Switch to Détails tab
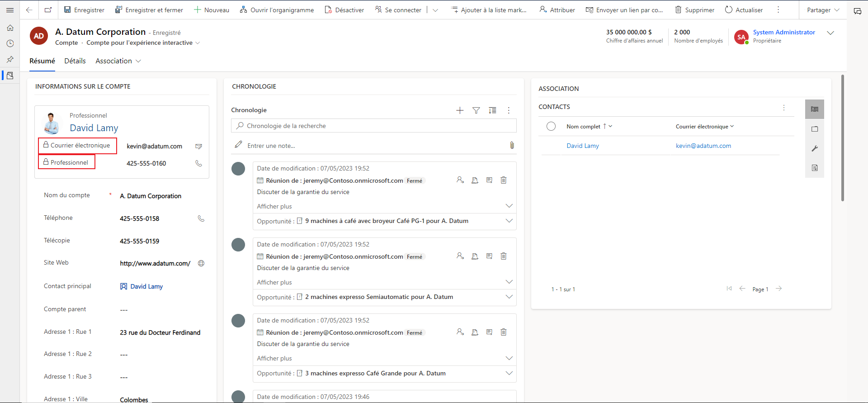Image resolution: width=868 pixels, height=403 pixels. tap(75, 61)
